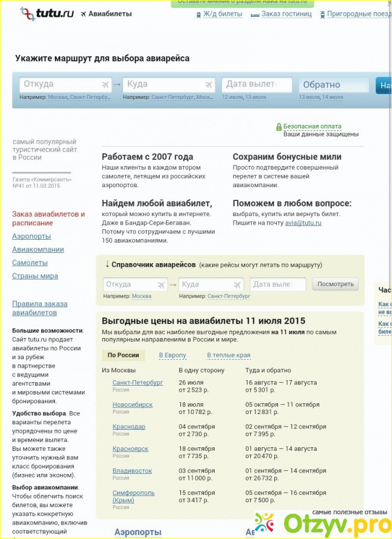
Task: Open Новосибирск destination link
Action: (x=133, y=404)
